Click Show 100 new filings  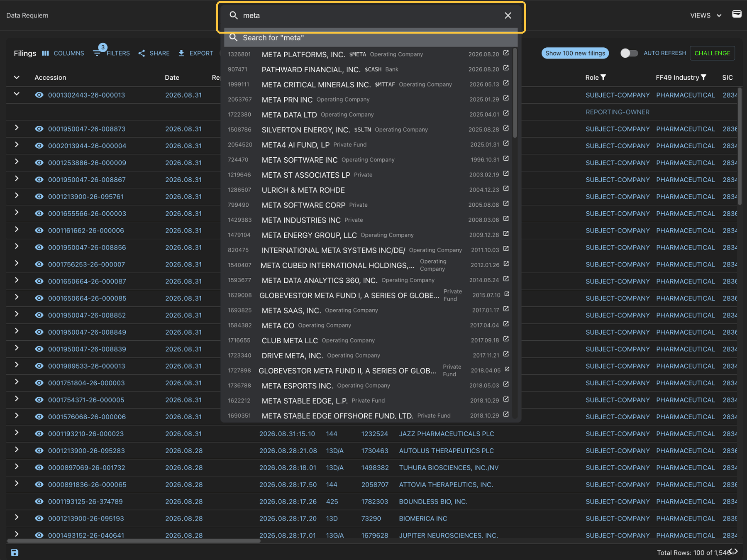pyautogui.click(x=575, y=53)
